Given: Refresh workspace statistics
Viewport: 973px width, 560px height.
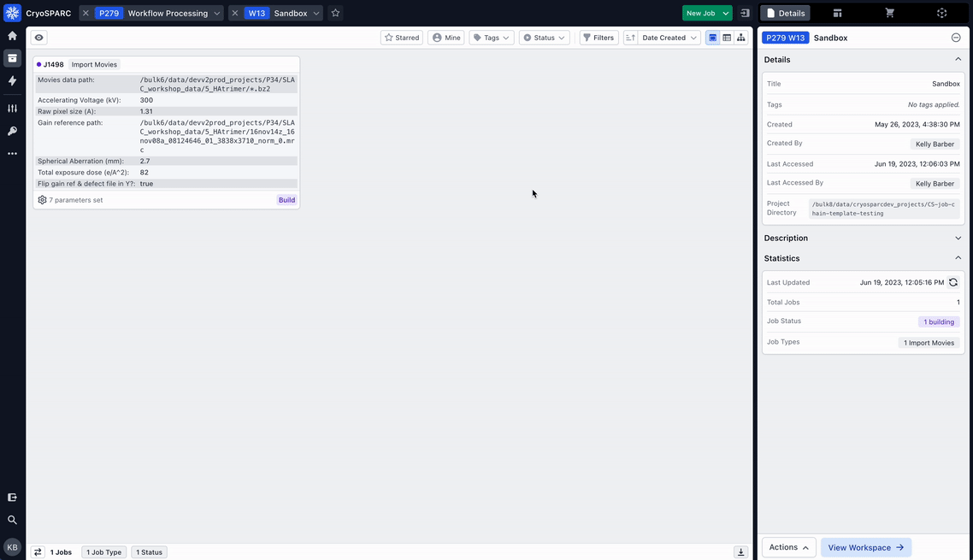Looking at the screenshot, I should pyautogui.click(x=953, y=282).
